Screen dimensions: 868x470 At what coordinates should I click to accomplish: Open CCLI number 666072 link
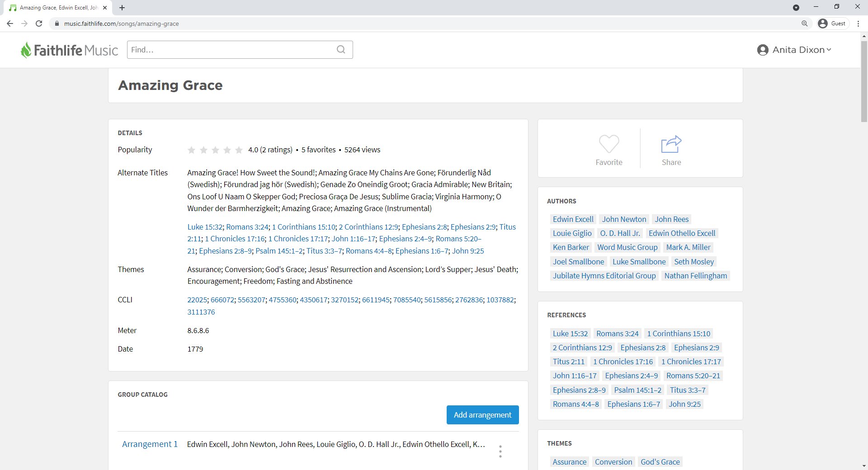pyautogui.click(x=222, y=300)
